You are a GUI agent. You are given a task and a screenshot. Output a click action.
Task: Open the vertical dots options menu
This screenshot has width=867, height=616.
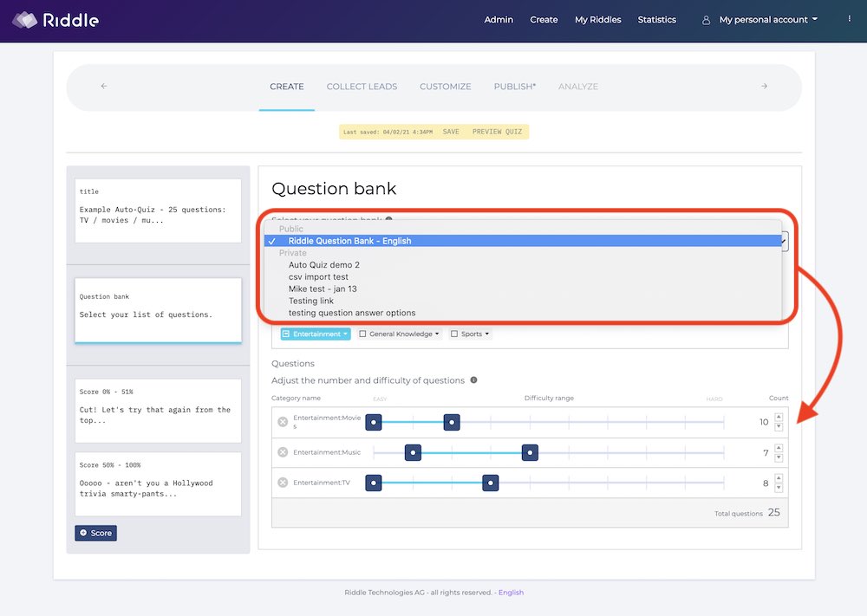(850, 19)
